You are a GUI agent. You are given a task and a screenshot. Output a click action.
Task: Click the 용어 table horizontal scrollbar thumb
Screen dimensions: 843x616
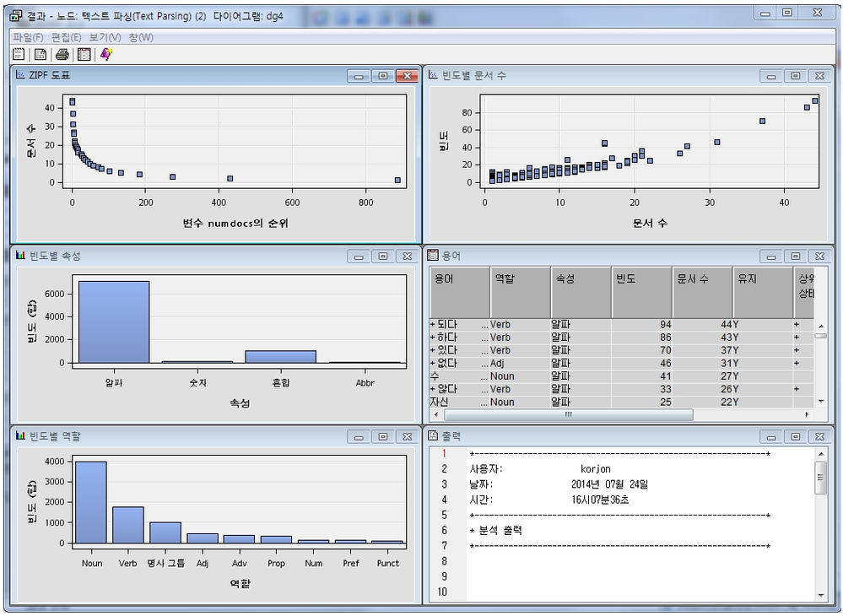pyautogui.click(x=568, y=415)
